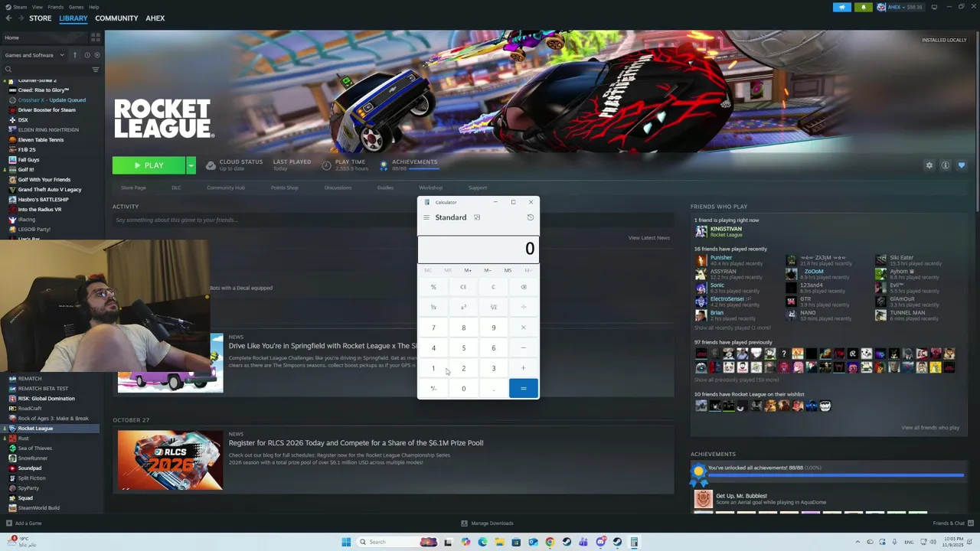
Task: Expand Games and Software dropdown
Action: coord(34,55)
